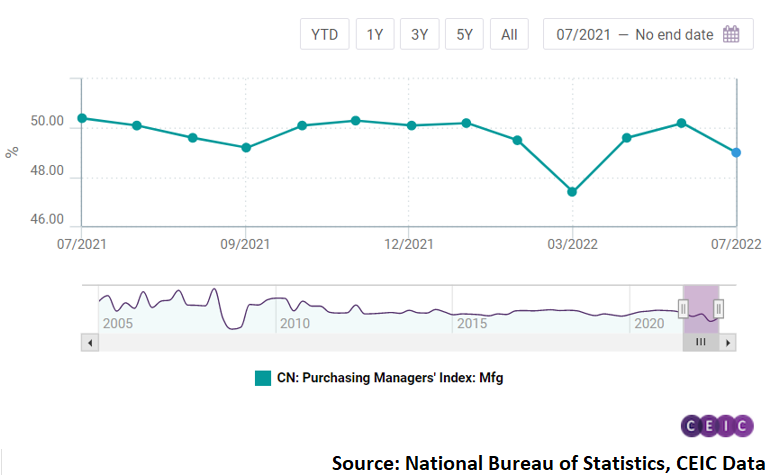Click the CEIC logo
The image size is (767, 475).
click(717, 426)
